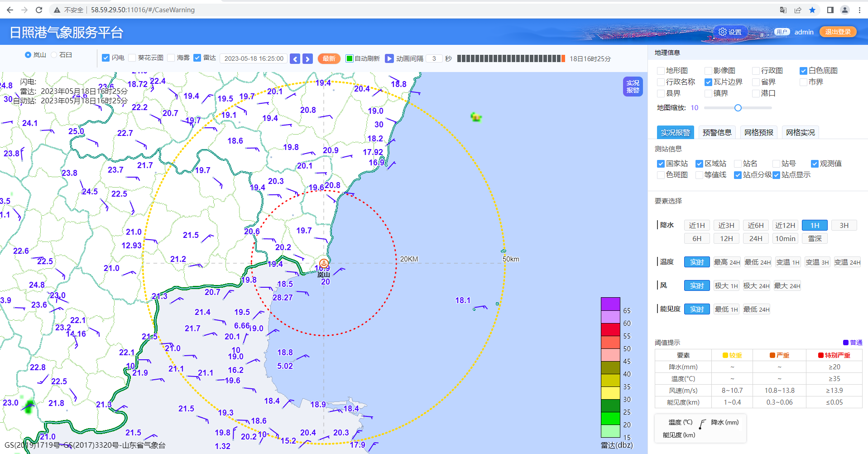Click the admin username label

[804, 32]
